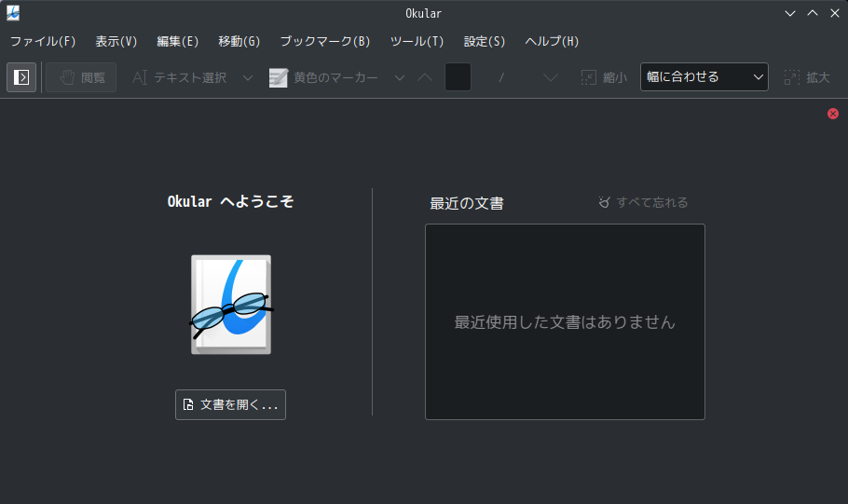Expand the テキスト選択 tool dropdown arrow
Viewport: 848px width, 504px height.
(x=248, y=78)
